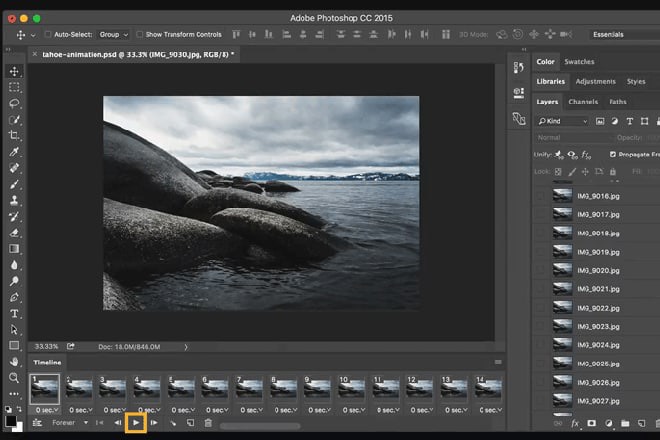Open the layer Kind filter dropdown
This screenshot has width=660, height=440.
point(563,121)
